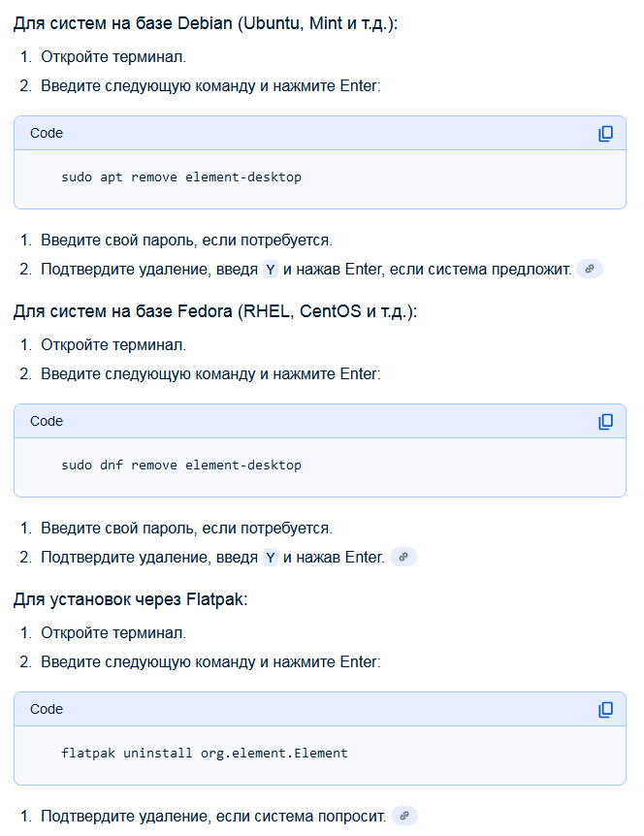The width and height of the screenshot is (644, 836).
Task: Click the 'flatpak uninstall org.element.Element' code text
Action: [204, 754]
